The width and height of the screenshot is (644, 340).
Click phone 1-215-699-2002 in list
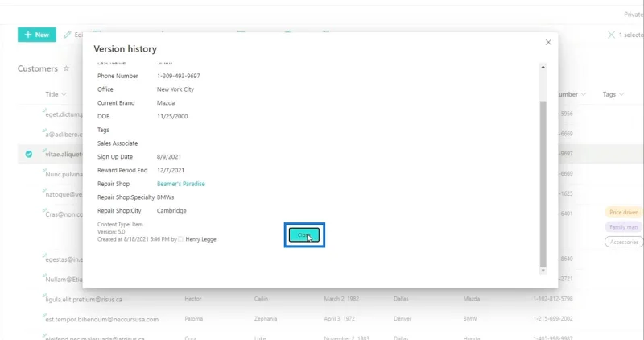[553, 318]
